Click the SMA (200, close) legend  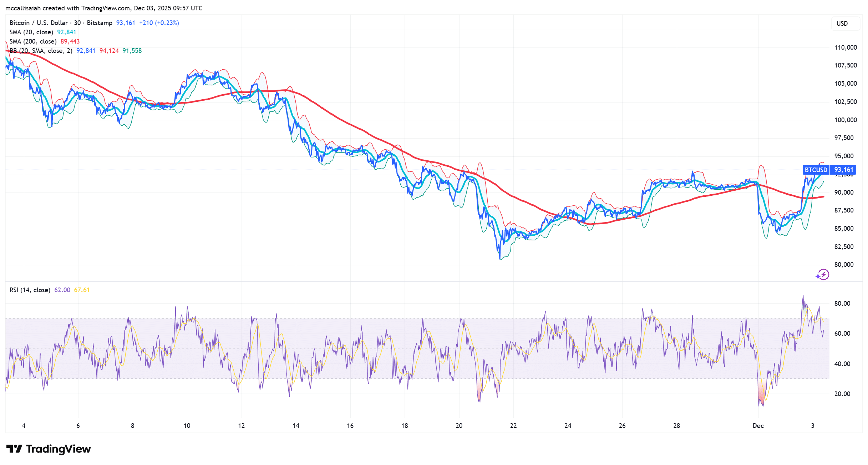pyautogui.click(x=33, y=41)
